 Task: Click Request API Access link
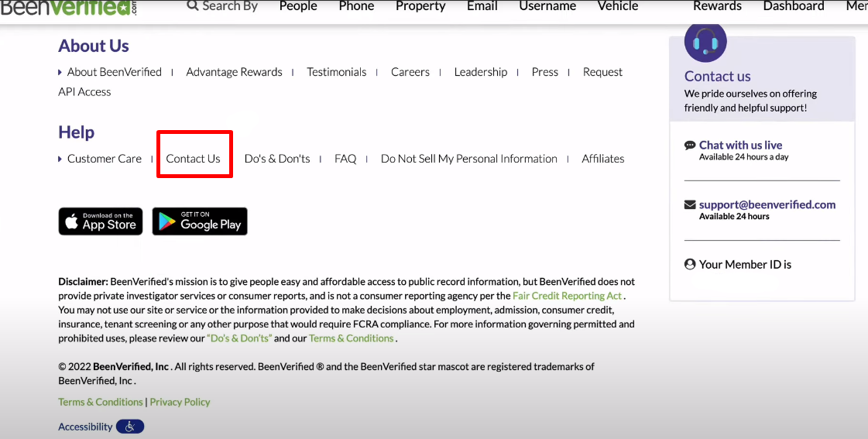click(603, 72)
